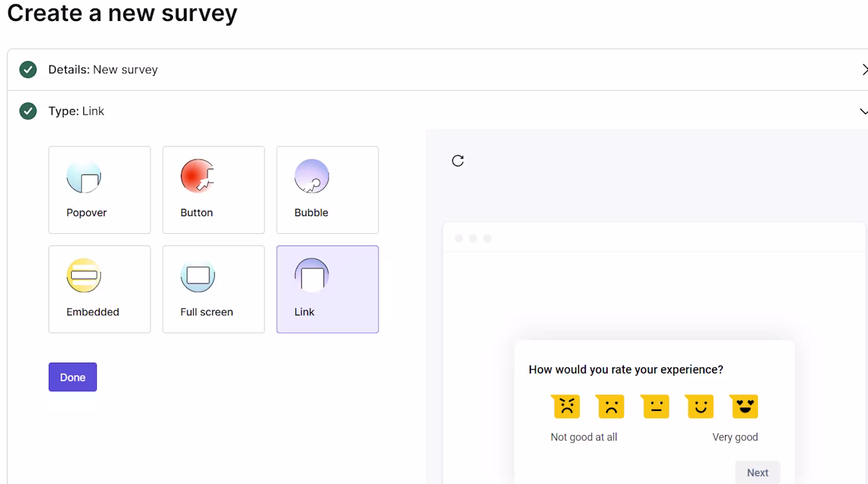Collapse the Type: Link section chevron
The height and width of the screenshot is (484, 868).
click(x=864, y=111)
